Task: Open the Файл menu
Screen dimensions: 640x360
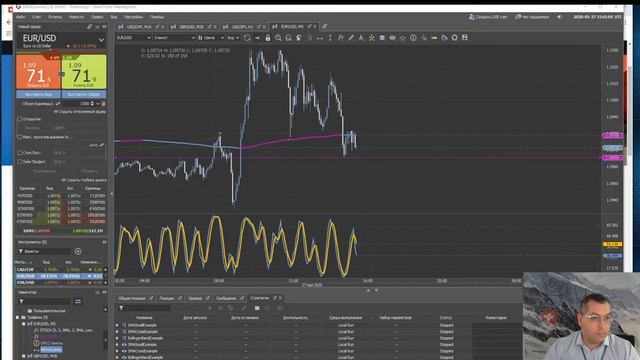Action: 20,17
